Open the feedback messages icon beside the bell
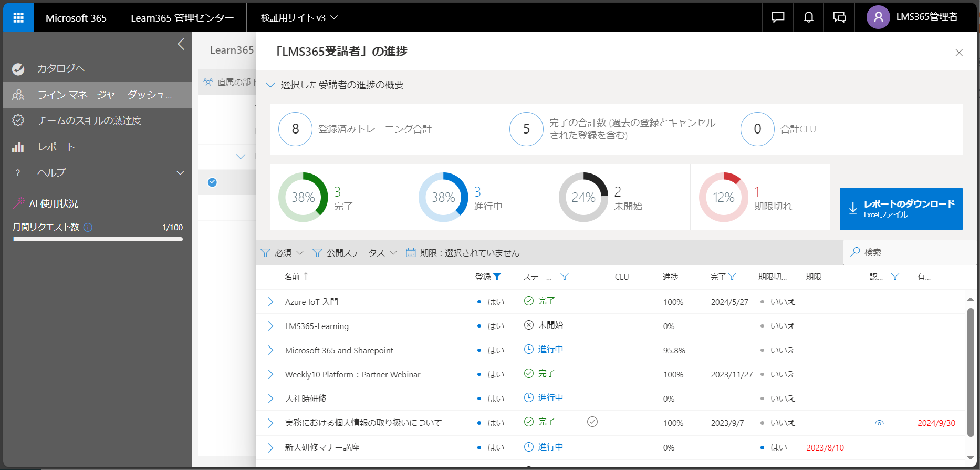Image resolution: width=980 pixels, height=470 pixels. pyautogui.click(x=839, y=17)
